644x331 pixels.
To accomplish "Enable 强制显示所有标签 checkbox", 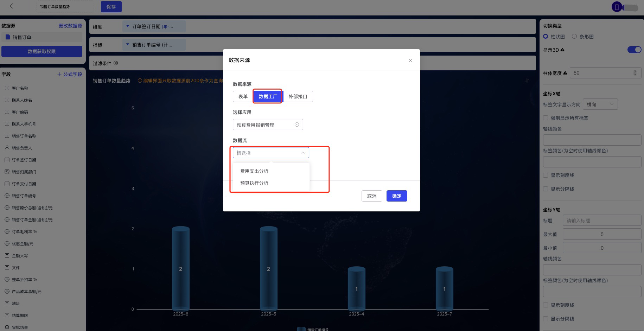I will 546,118.
